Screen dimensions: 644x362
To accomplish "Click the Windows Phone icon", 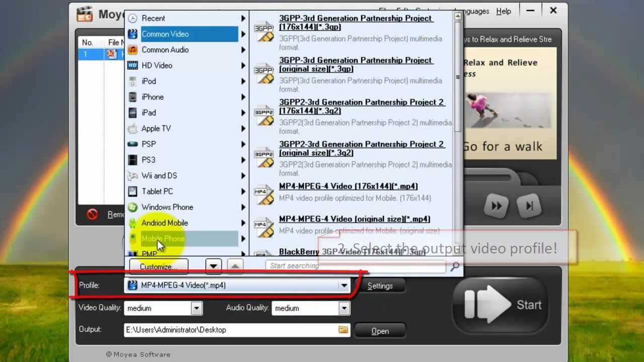I will (132, 207).
